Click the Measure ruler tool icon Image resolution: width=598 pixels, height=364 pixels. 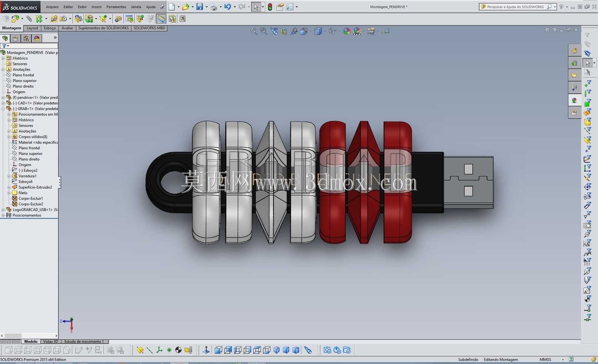[161, 19]
